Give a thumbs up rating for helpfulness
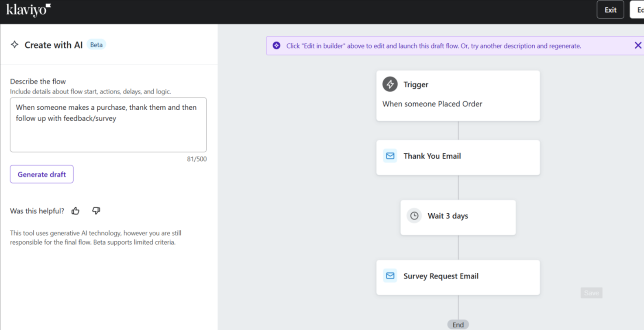Screen dimensions: 644x330 [75, 211]
